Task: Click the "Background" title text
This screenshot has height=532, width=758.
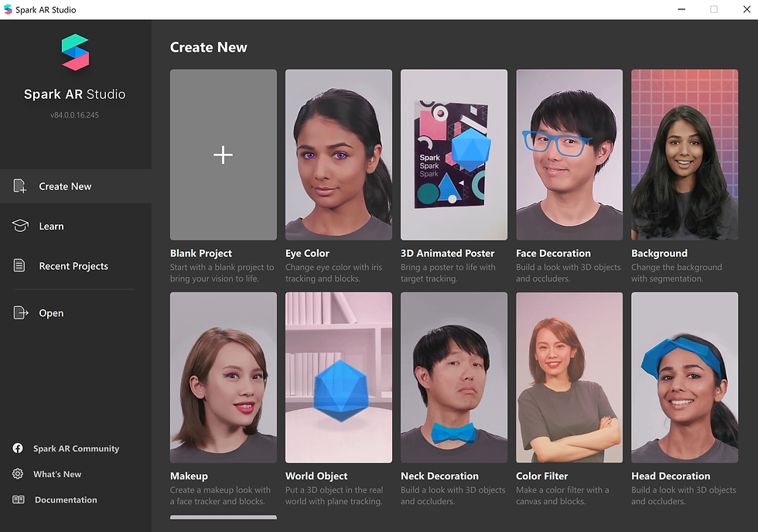Action: 659,253
